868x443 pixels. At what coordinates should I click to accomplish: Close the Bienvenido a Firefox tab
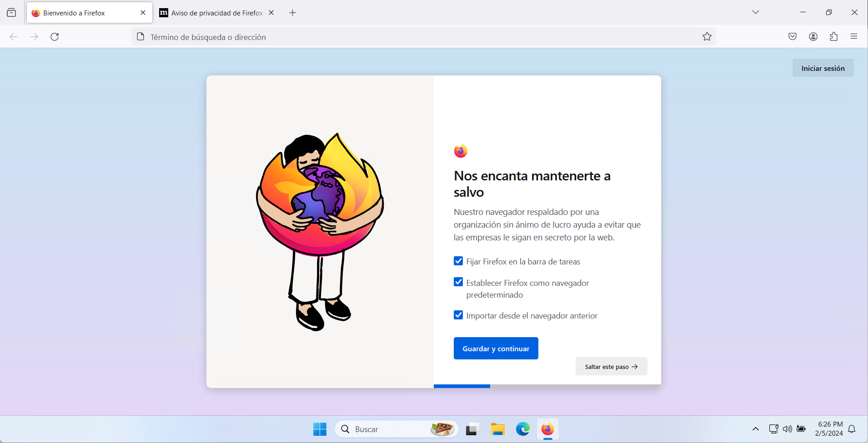pos(143,13)
